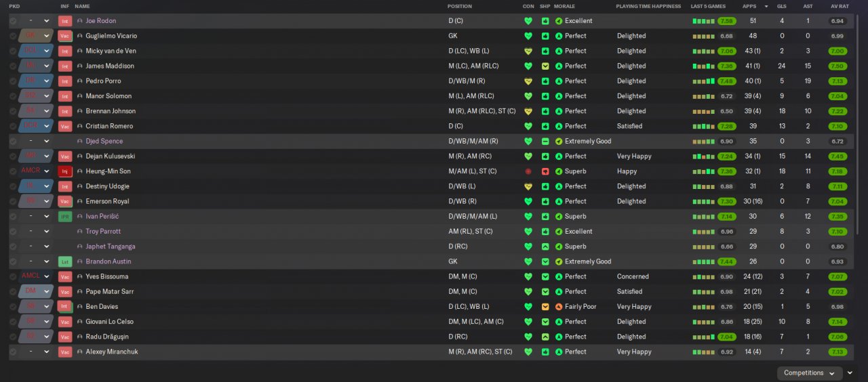
Task: Click Joe Rodon's green condition heart
Action: point(528,21)
